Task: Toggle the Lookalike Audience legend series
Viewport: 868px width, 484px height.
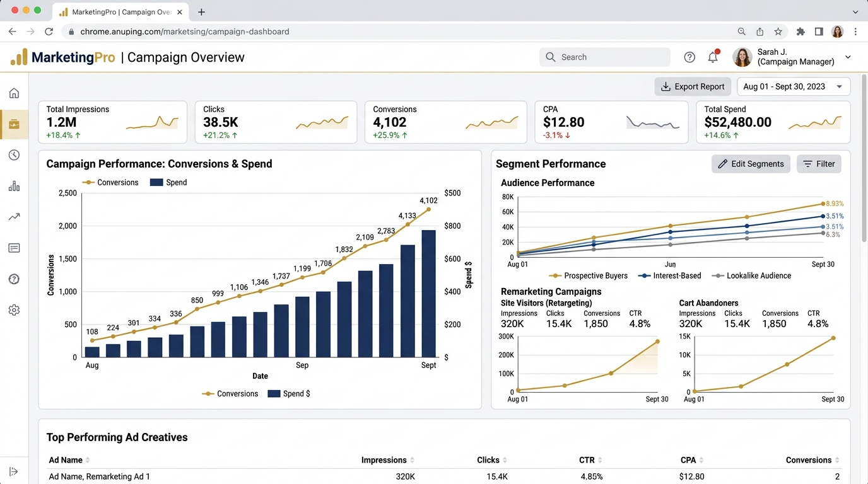Action: point(751,275)
